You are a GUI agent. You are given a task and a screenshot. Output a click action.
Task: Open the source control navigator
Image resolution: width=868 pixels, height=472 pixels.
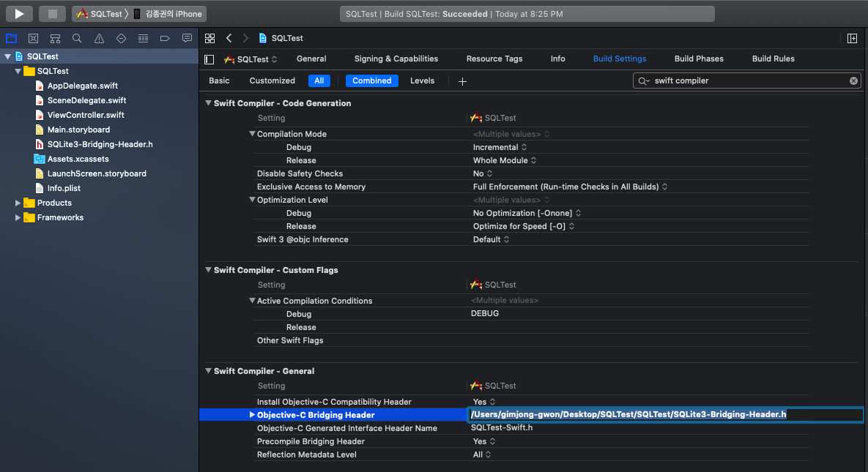coord(33,38)
